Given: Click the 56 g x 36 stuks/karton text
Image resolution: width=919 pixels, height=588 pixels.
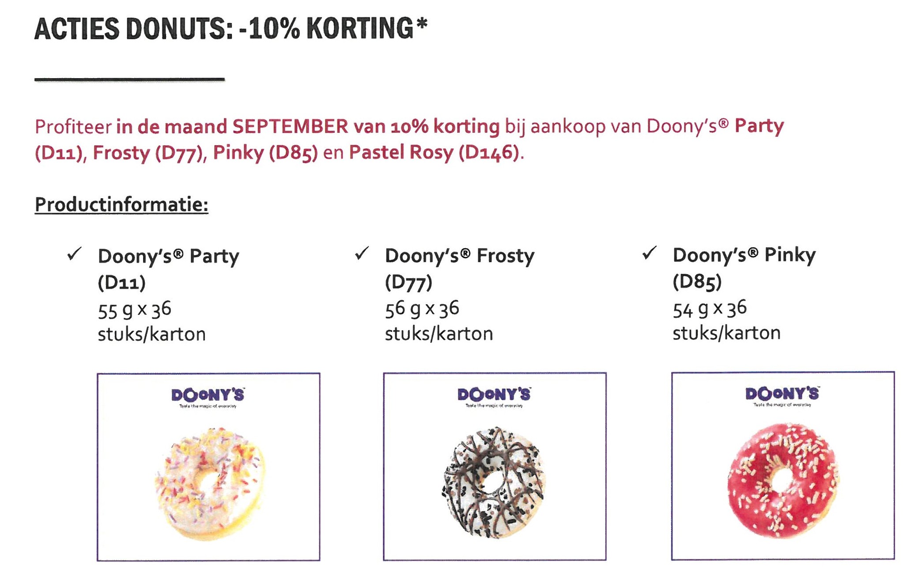Looking at the screenshot, I should [439, 321].
